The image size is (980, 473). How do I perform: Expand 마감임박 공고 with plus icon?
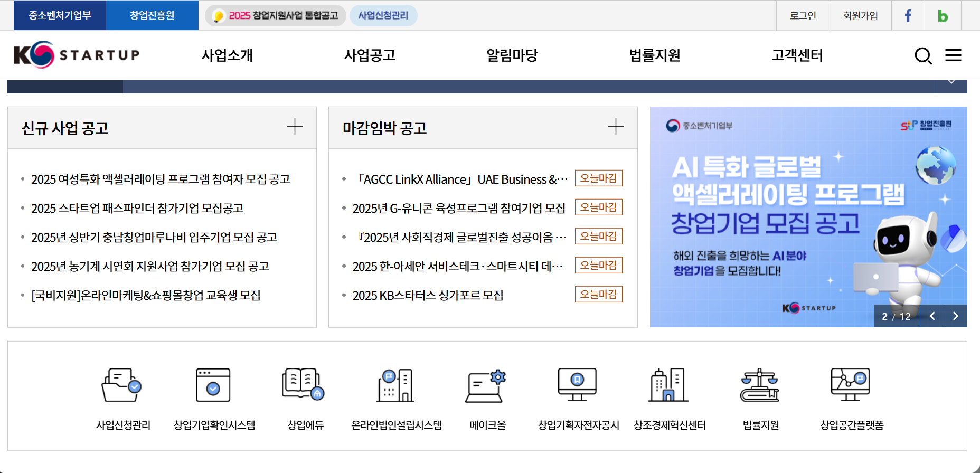tap(616, 127)
